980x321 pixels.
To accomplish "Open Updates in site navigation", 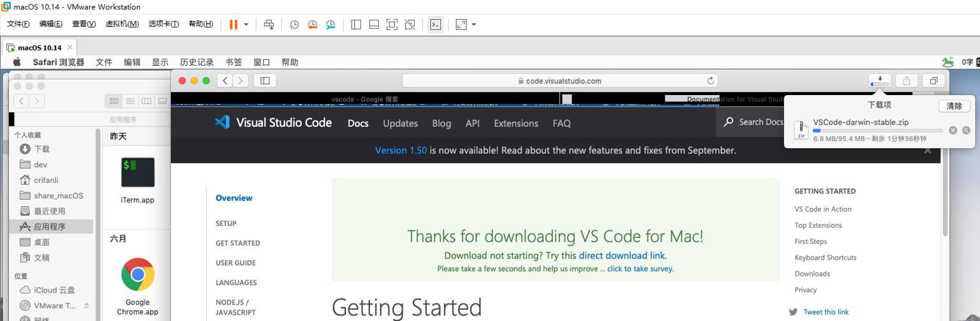I will tap(400, 123).
